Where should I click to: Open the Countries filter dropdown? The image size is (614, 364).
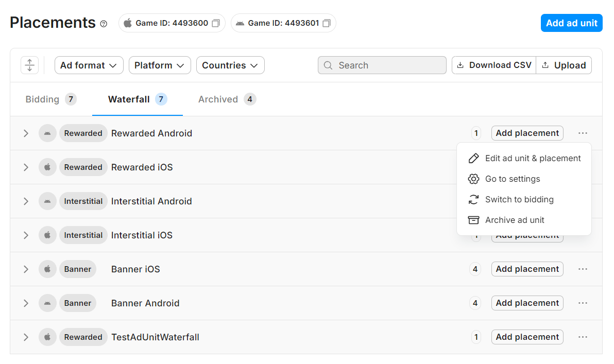click(x=230, y=65)
